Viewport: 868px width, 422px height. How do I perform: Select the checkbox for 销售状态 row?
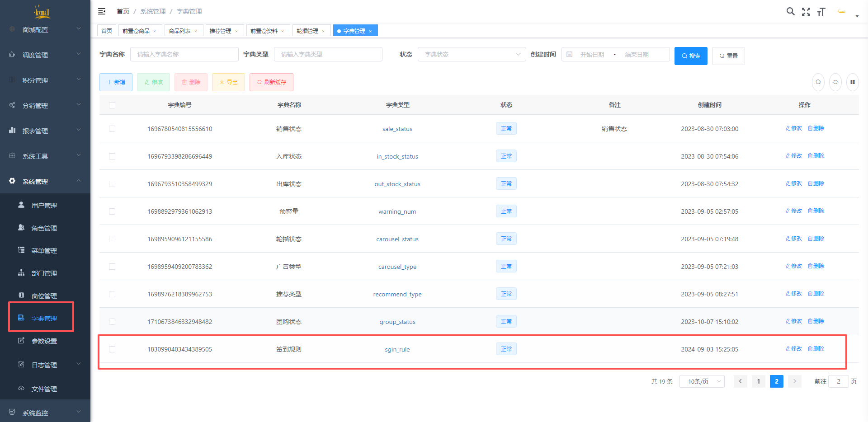point(112,129)
